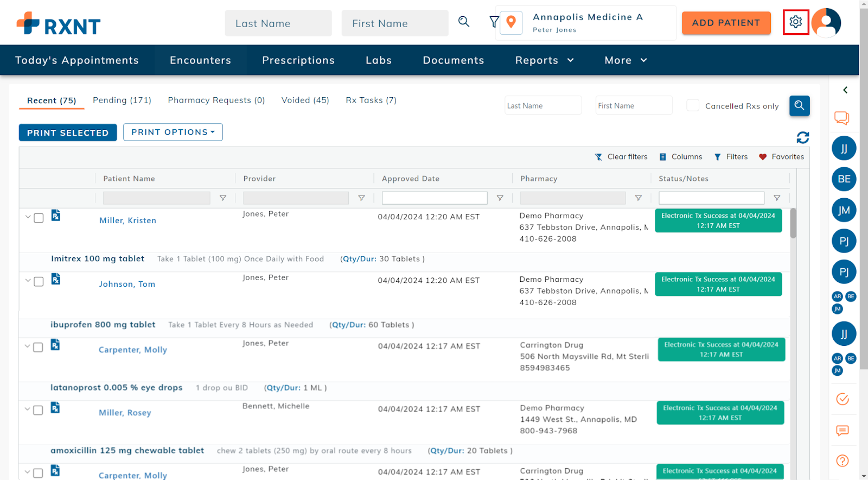Tick the checkbox for Rosey Miller's row
The height and width of the screenshot is (480, 868).
[38, 410]
